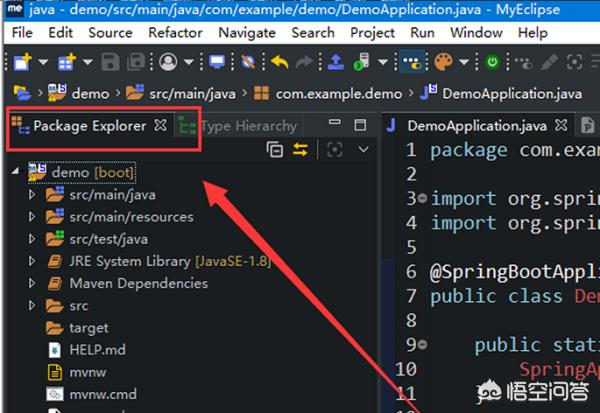Viewport: 600px width, 413px height.
Task: Click the Save icon in toolbar
Action: click(110, 62)
